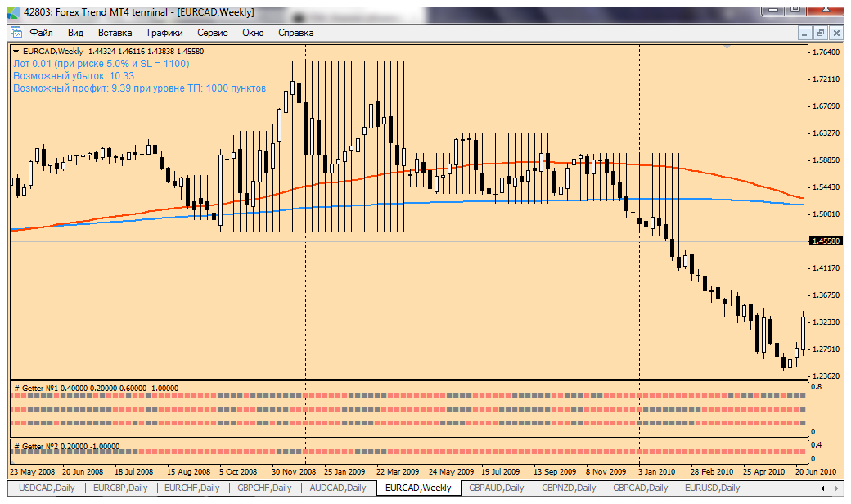The height and width of the screenshot is (504, 851).
Task: Click the 30 Nov 2008 date label
Action: coord(294,471)
